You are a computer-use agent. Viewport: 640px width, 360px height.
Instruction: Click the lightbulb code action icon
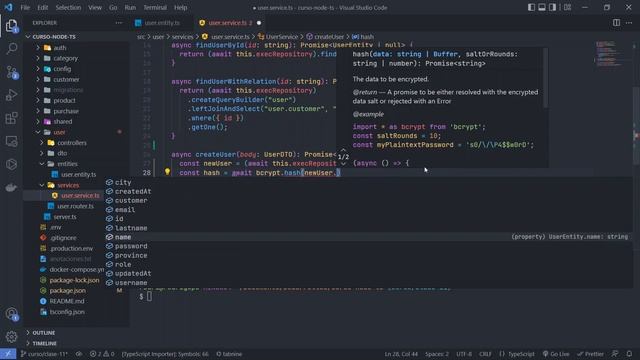point(167,172)
